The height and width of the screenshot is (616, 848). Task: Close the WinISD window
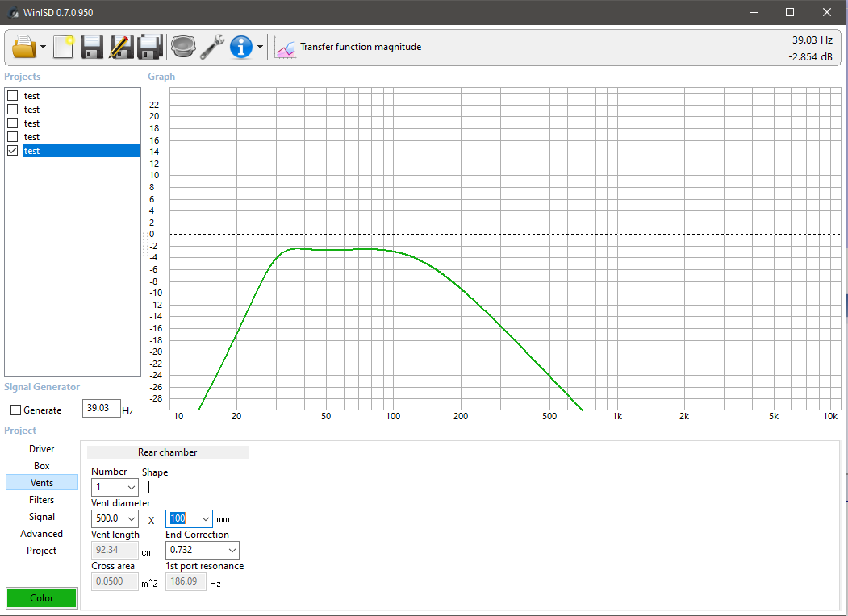827,12
